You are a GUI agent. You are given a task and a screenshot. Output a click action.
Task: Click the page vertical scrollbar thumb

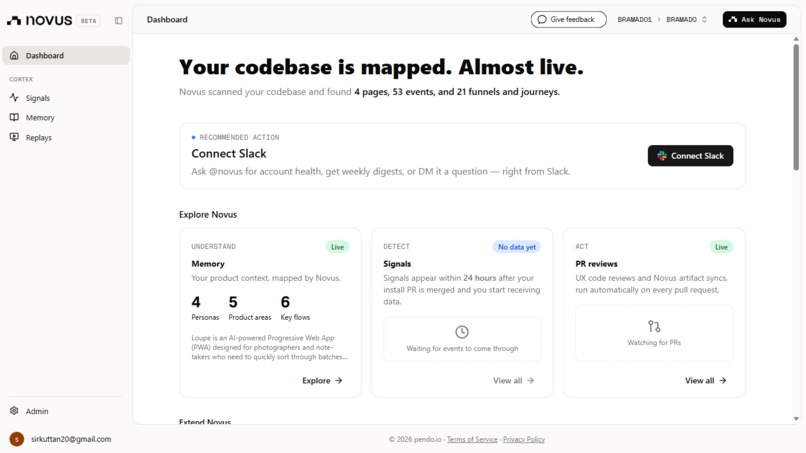(796, 107)
